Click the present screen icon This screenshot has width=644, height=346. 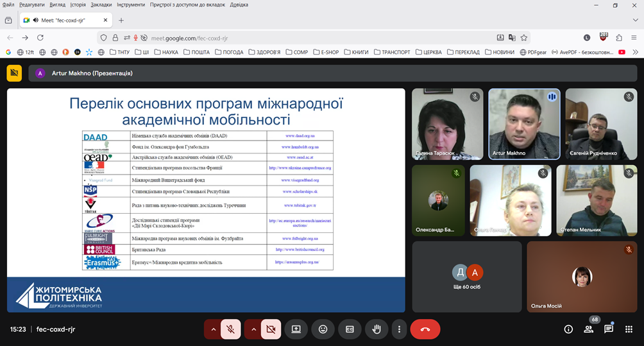(296, 329)
